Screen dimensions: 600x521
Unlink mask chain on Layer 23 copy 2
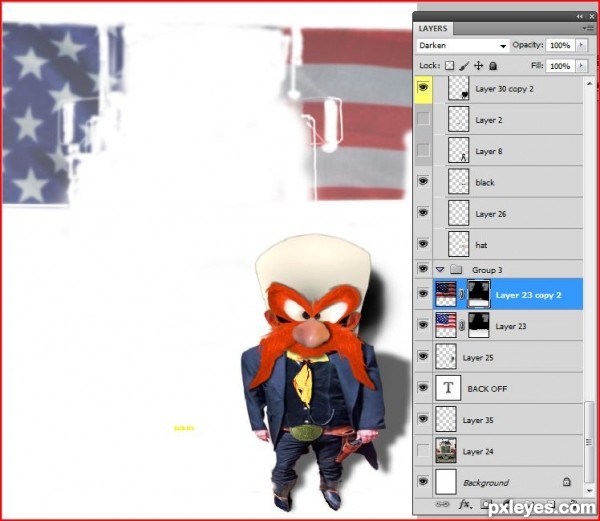coord(462,294)
